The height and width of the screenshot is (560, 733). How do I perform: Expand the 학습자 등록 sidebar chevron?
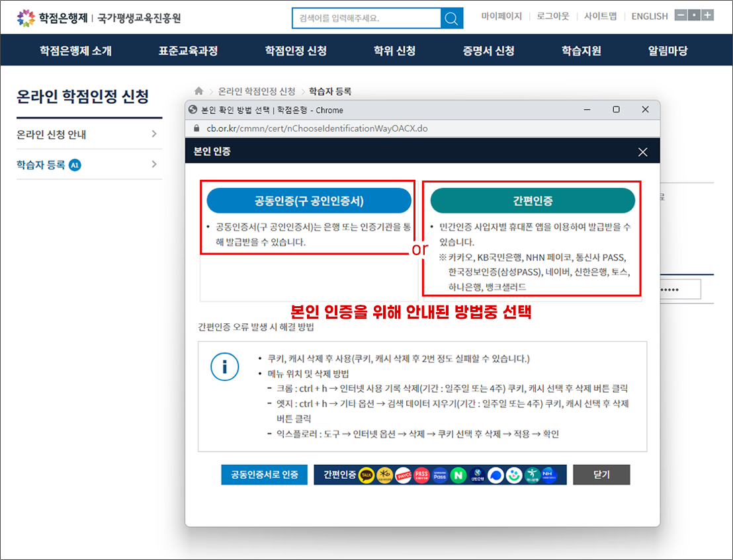pyautogui.click(x=154, y=165)
